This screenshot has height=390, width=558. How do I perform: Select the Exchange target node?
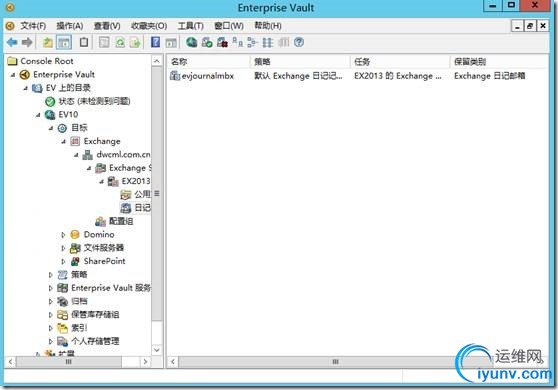coord(102,141)
